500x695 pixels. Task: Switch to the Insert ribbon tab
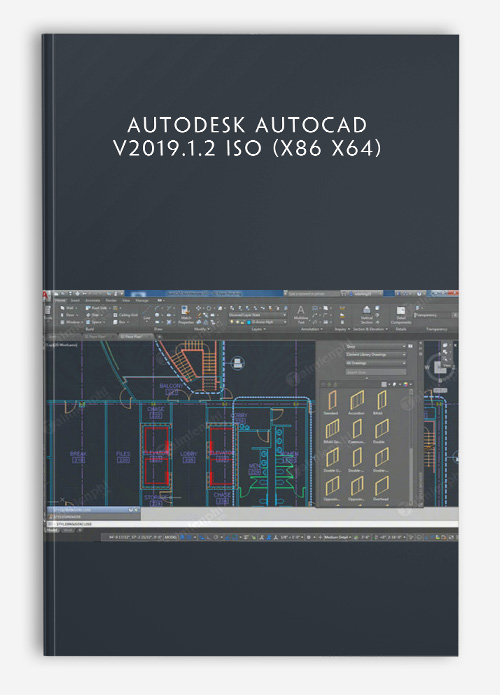(x=75, y=301)
